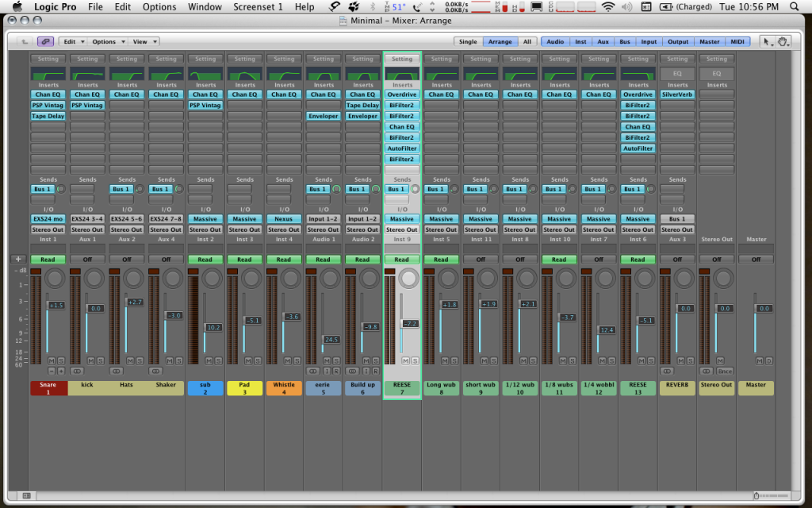Click the minus button under Snare strip

(x=52, y=371)
